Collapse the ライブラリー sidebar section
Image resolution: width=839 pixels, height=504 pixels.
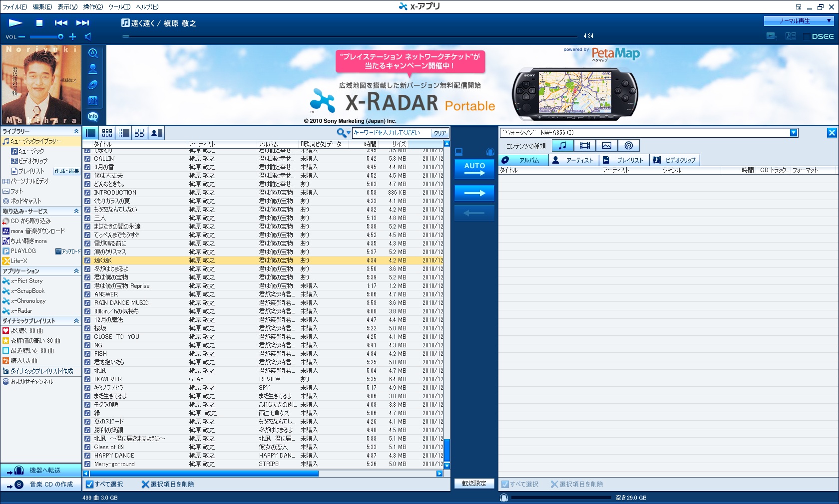(76, 131)
